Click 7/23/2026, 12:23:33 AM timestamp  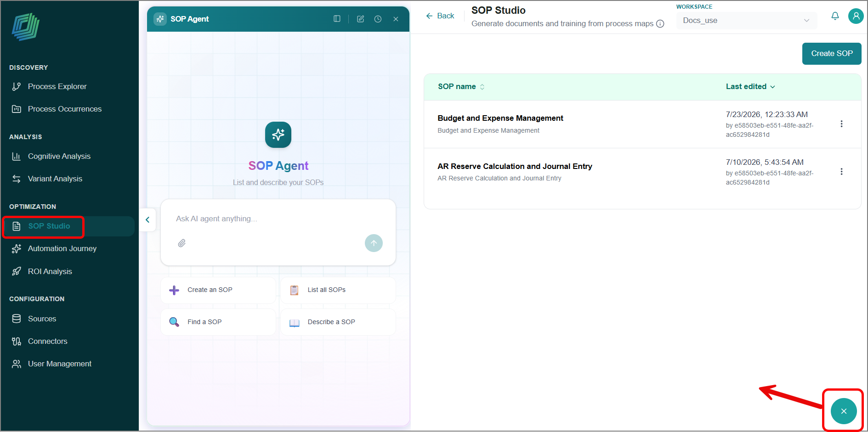(x=766, y=114)
